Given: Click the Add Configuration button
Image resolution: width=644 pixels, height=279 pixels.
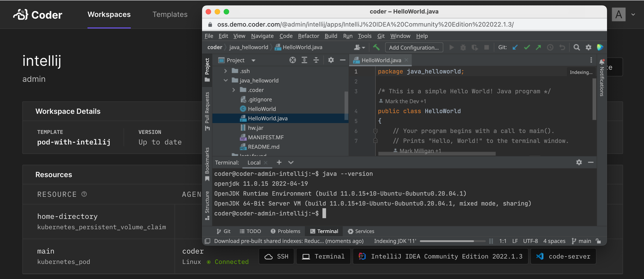Looking at the screenshot, I should click(413, 47).
